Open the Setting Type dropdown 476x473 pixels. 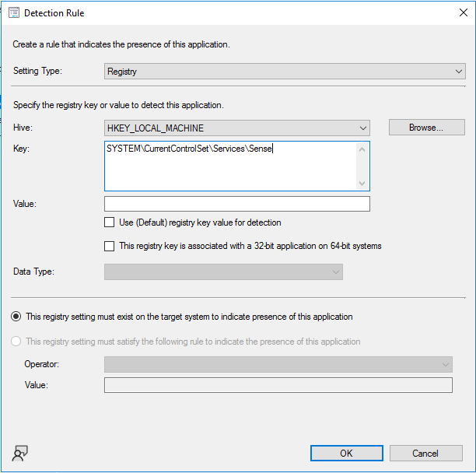(285, 72)
